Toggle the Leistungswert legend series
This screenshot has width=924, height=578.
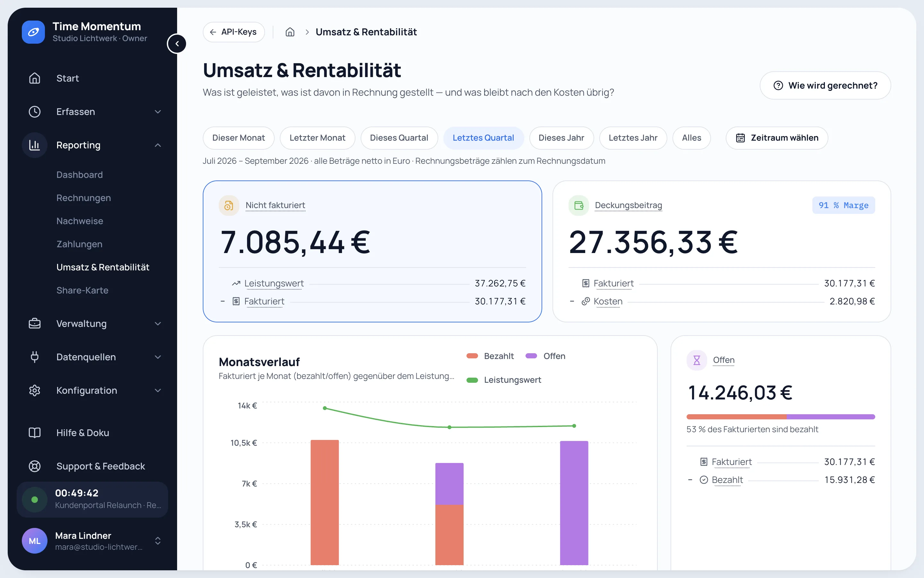tap(504, 380)
